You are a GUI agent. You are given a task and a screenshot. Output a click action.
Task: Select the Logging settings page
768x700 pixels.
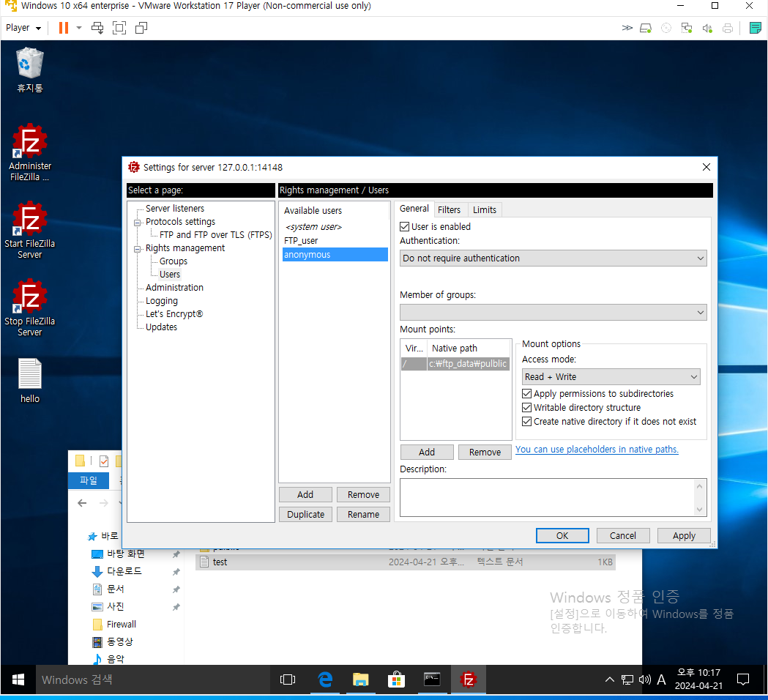click(162, 301)
